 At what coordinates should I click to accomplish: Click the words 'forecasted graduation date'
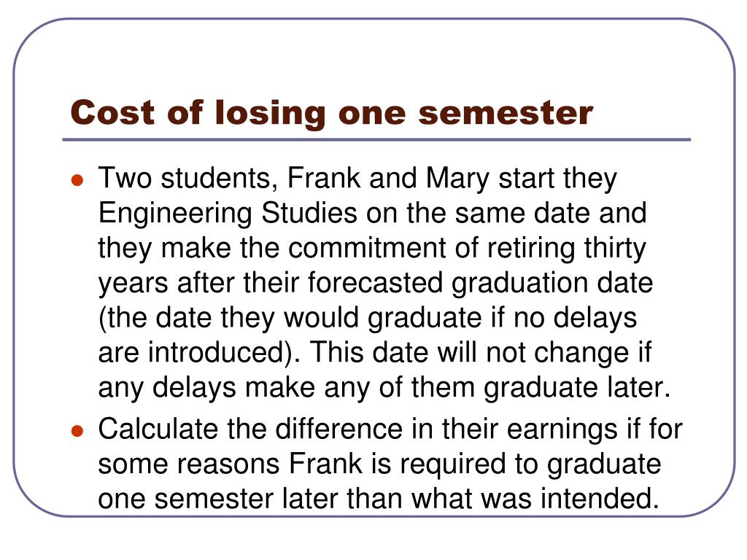coord(480,283)
